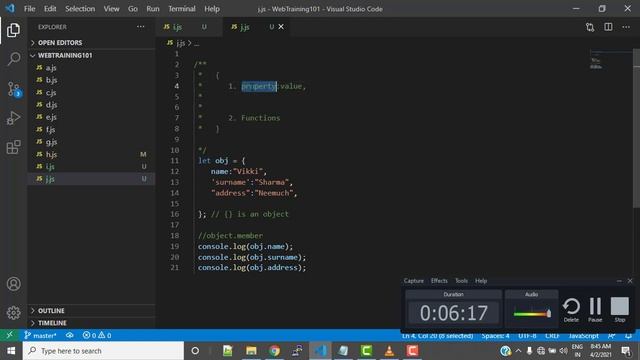
Task: Open the Run and Debug view
Action: click(13, 118)
